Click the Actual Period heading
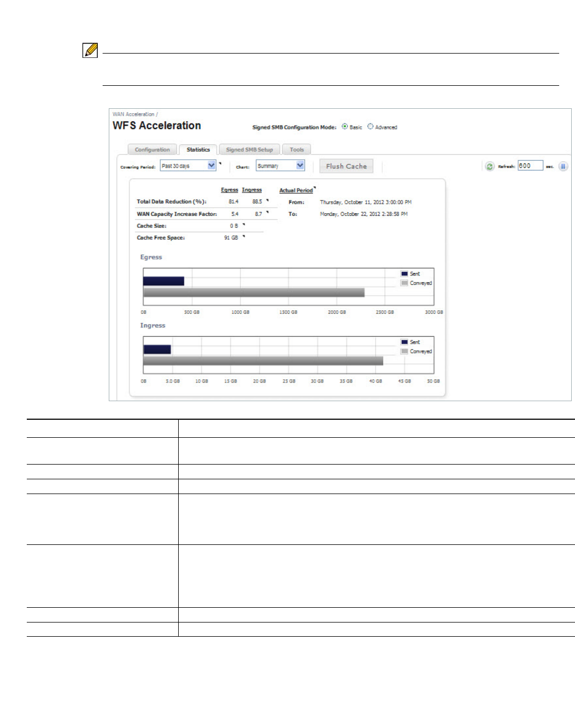Image resolution: width=575 pixels, height=728 pixels. pos(296,190)
